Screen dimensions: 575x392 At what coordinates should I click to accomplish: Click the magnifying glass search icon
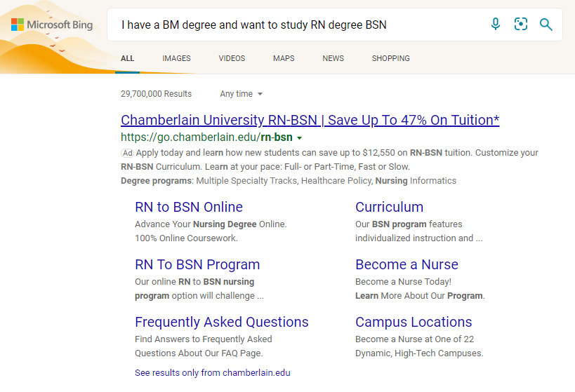click(x=546, y=25)
